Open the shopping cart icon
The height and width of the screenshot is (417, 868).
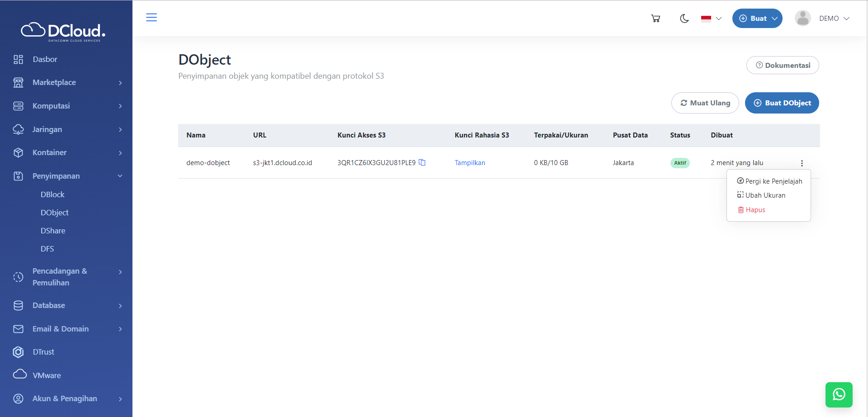[x=656, y=19]
